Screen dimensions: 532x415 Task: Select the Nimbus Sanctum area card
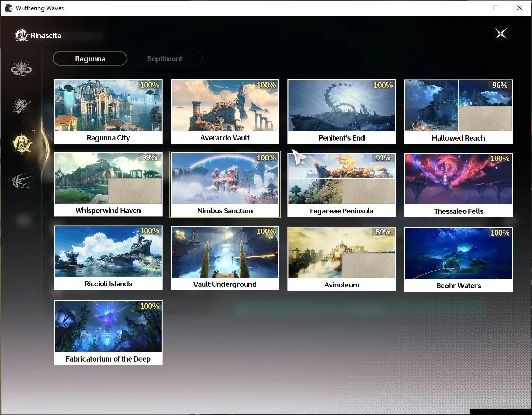pyautogui.click(x=225, y=185)
